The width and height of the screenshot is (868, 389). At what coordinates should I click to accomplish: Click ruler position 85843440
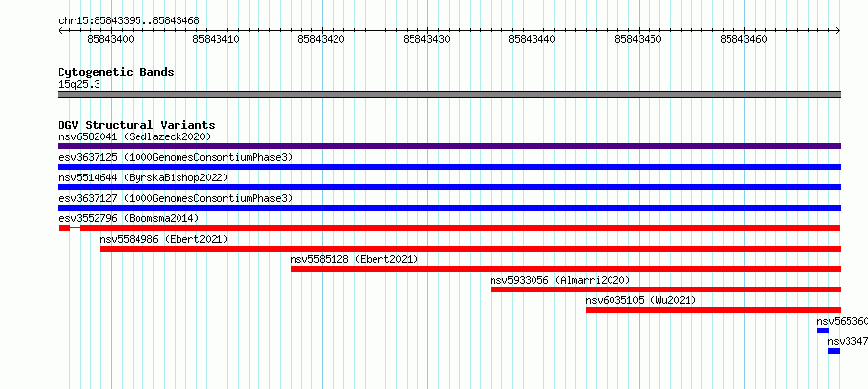pos(532,39)
